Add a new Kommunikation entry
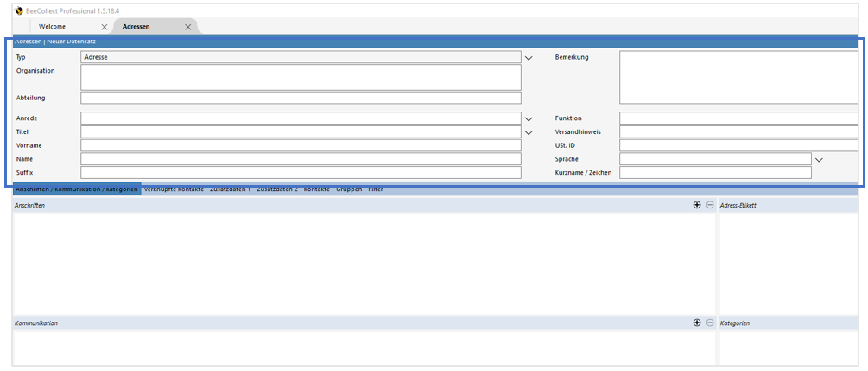This screenshot has height=371, width=868. coord(697,323)
